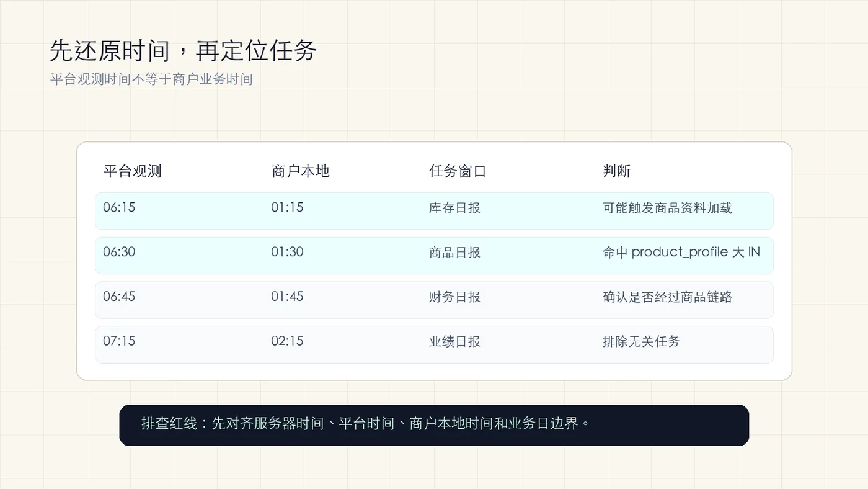Select the 06:15 platform time cell
868x489 pixels.
coord(119,207)
